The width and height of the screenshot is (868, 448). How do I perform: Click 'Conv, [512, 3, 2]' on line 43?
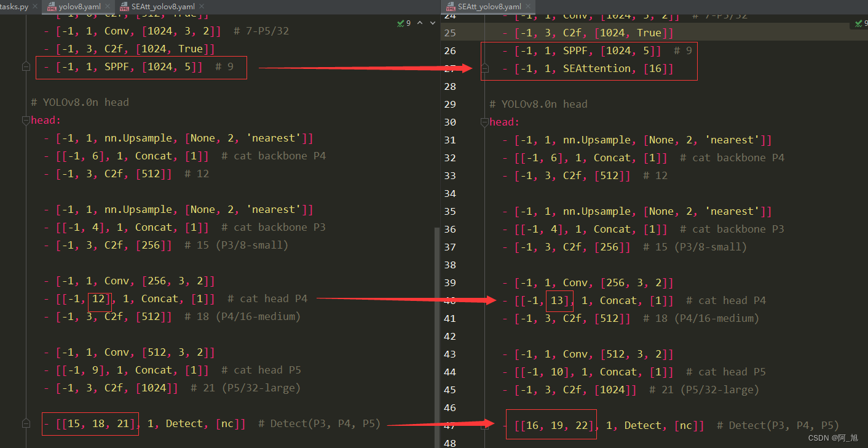(618, 354)
